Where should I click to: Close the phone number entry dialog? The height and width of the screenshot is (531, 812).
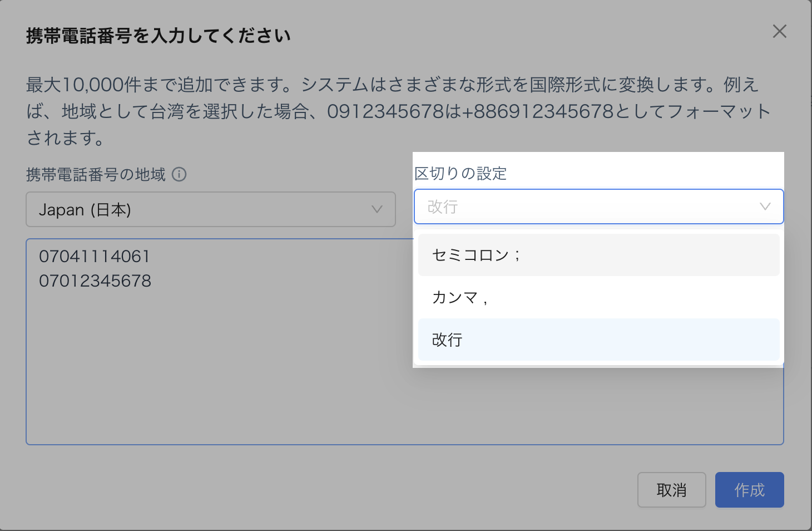click(x=779, y=32)
